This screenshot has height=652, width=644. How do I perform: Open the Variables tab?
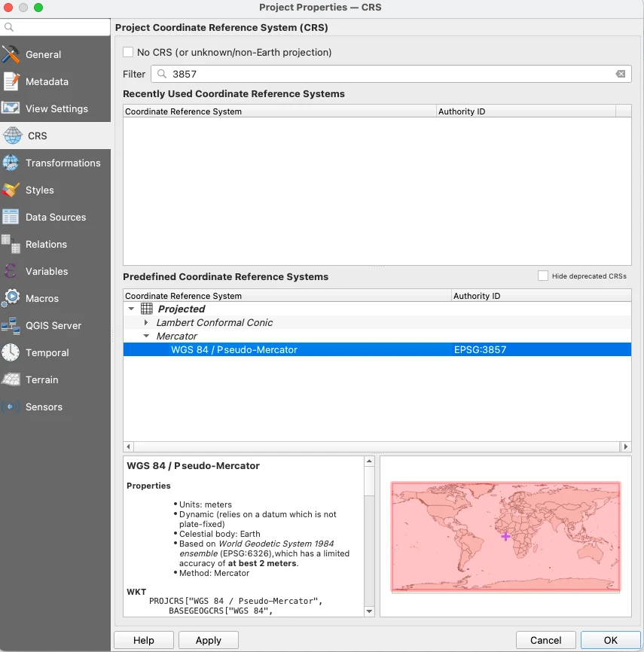(x=55, y=271)
